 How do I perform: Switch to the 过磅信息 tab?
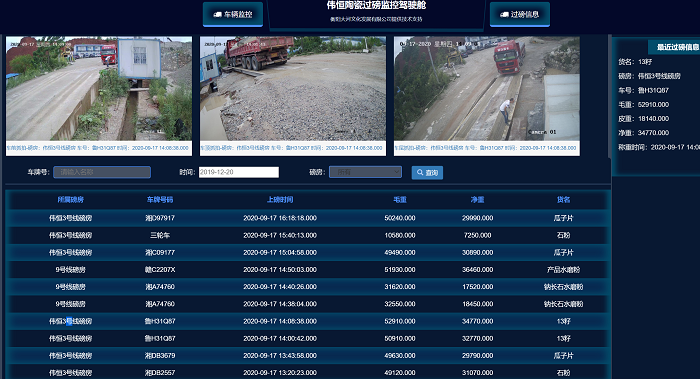(x=520, y=14)
